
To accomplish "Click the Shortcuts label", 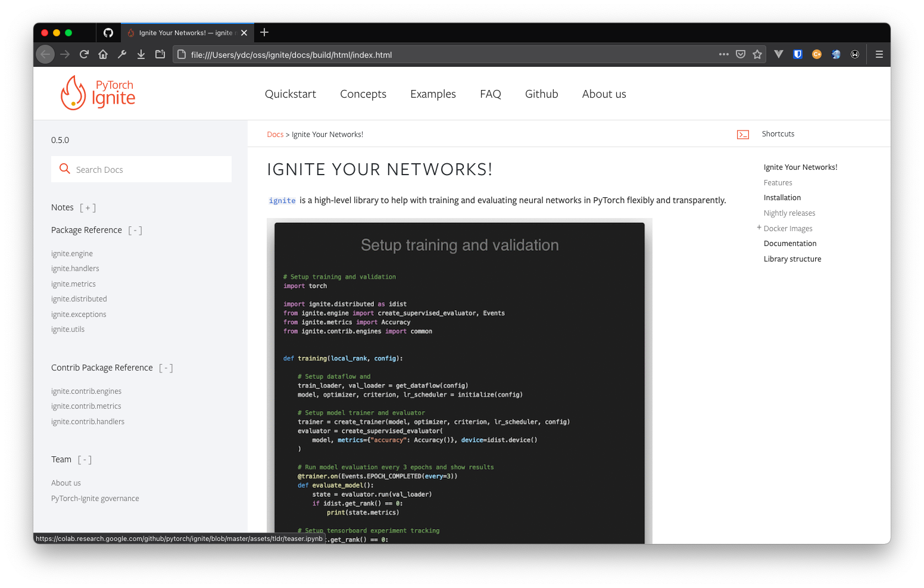I will tap(778, 134).
